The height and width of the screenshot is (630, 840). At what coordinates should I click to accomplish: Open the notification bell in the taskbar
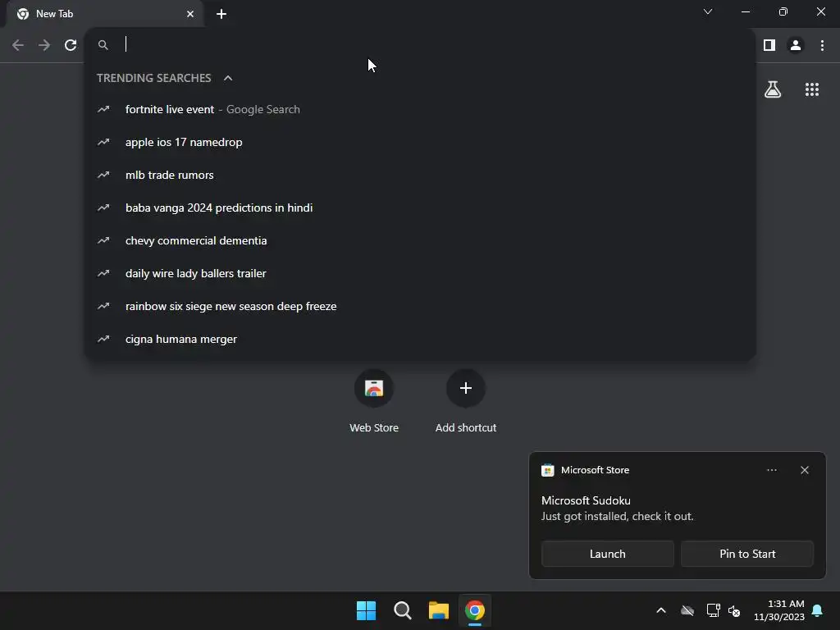pyautogui.click(x=818, y=610)
